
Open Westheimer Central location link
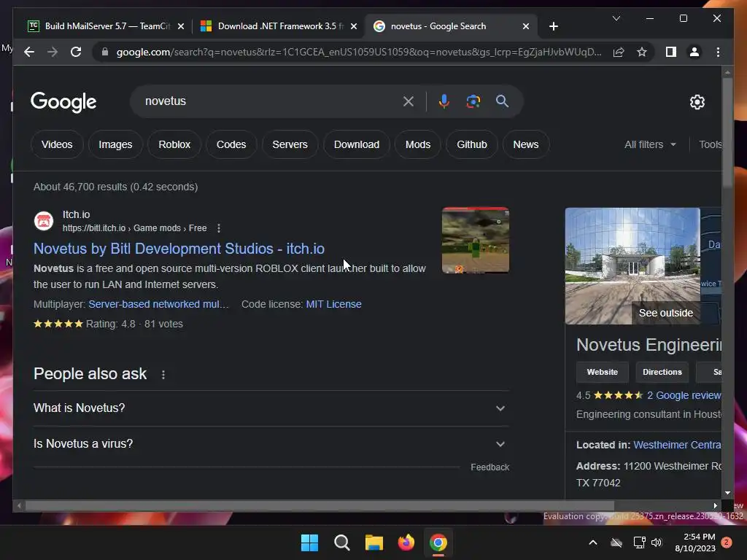(x=677, y=445)
